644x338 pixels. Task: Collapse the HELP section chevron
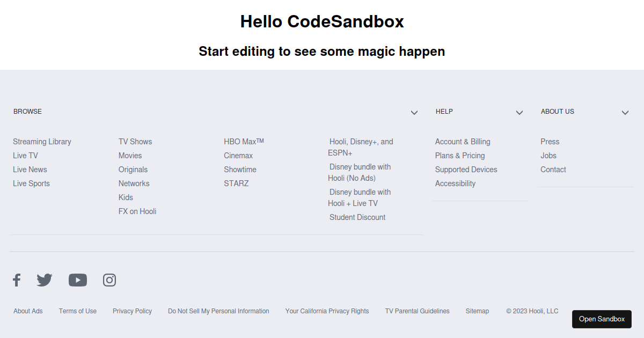[x=519, y=113]
